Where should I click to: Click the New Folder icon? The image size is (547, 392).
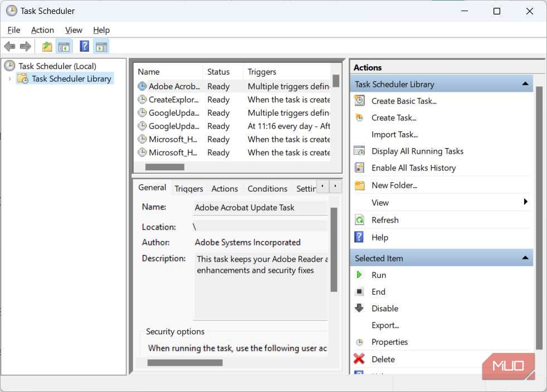click(x=358, y=185)
